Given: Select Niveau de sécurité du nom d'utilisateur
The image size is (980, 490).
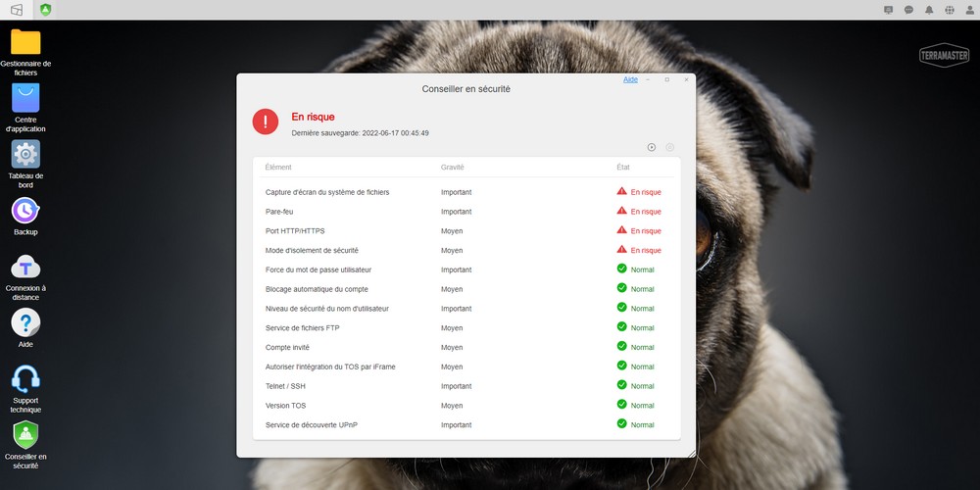Looking at the screenshot, I should (x=466, y=309).
